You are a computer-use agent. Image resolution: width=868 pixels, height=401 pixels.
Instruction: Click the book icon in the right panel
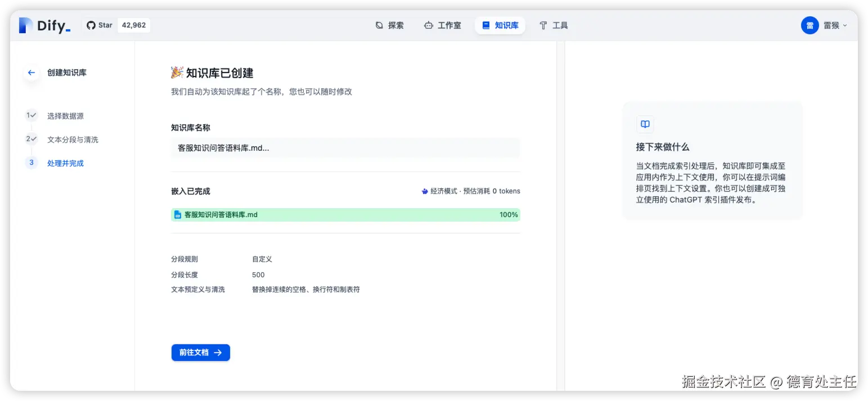pos(645,124)
